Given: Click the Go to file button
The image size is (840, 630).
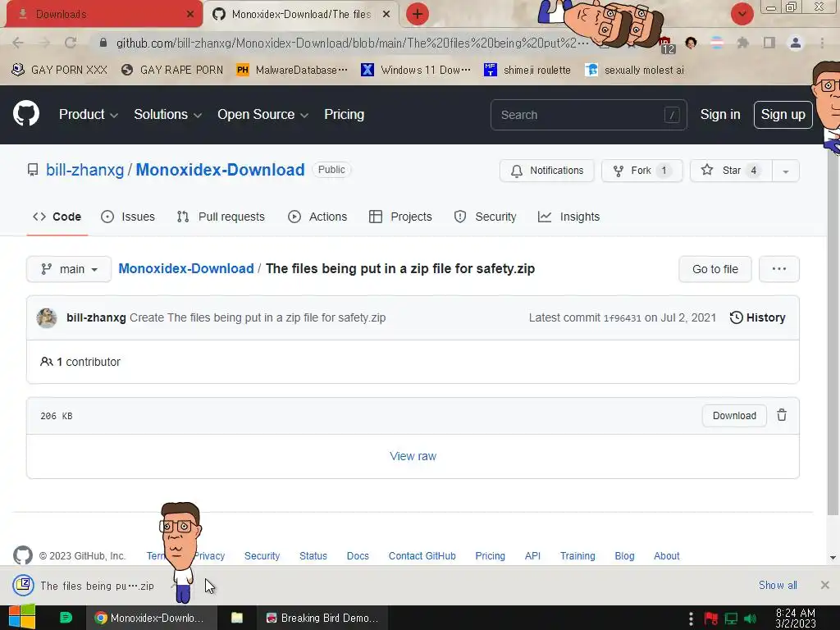Looking at the screenshot, I should point(714,269).
